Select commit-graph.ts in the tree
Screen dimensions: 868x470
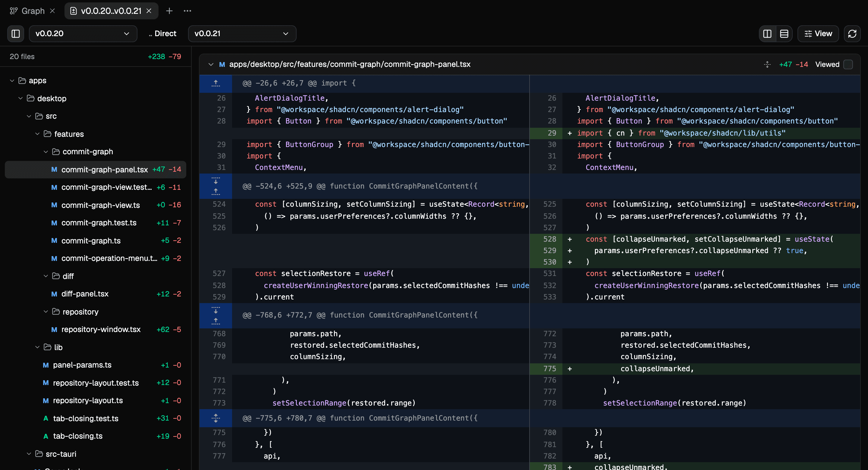pyautogui.click(x=96, y=240)
